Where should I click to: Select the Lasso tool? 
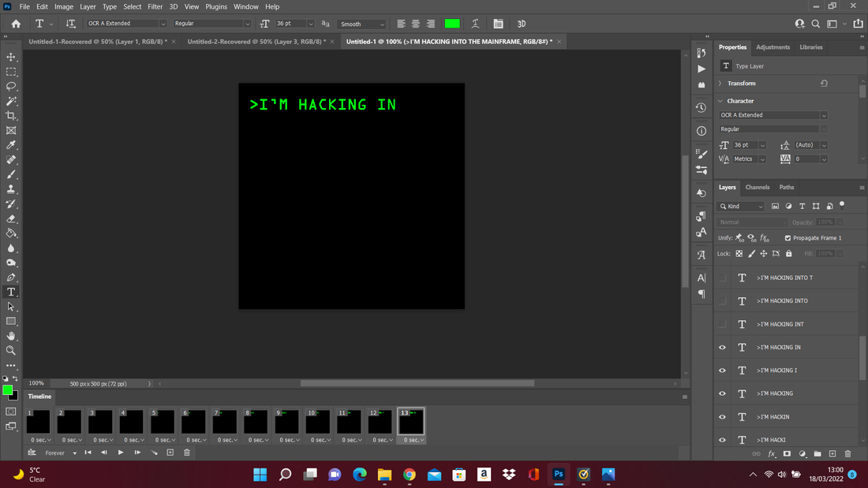tap(11, 86)
